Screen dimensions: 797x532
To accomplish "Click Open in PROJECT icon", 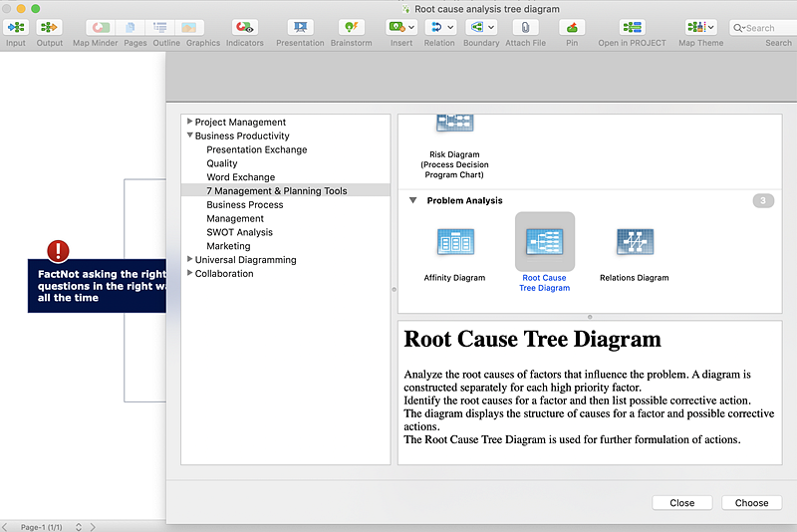I will click(632, 28).
